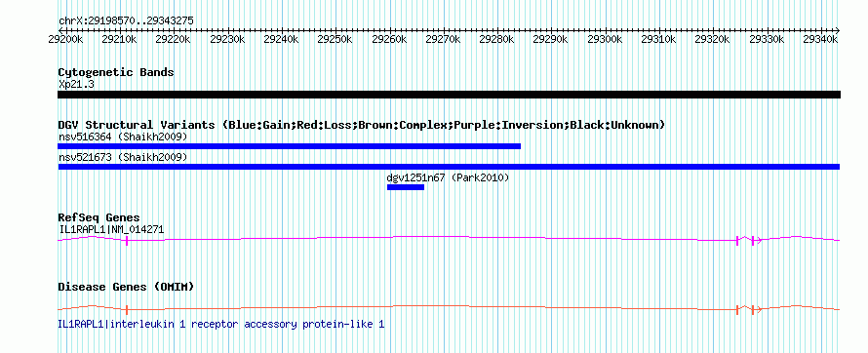Click the 29200k ruler position
The width and height of the screenshot is (868, 353).
tap(66, 39)
